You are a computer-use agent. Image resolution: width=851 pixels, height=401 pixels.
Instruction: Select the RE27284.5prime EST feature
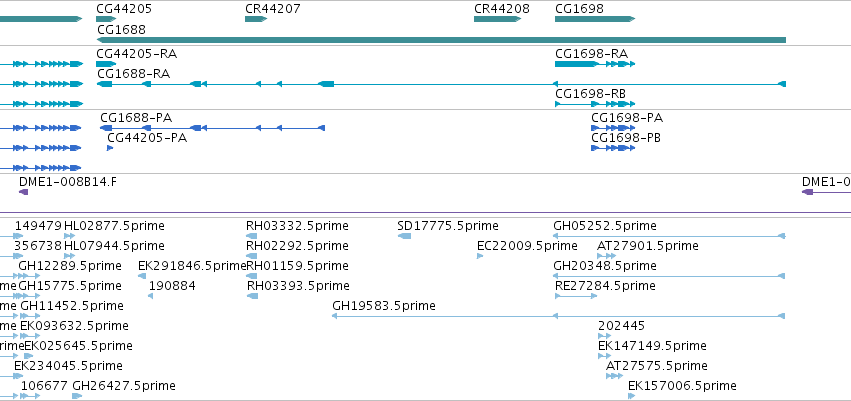pyautogui.click(x=576, y=296)
